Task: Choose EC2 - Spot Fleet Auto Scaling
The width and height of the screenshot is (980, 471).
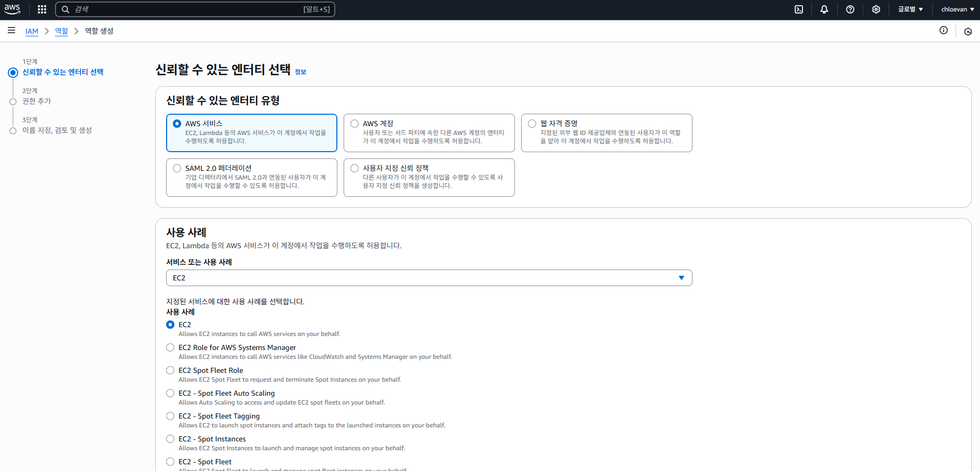Action: (170, 393)
